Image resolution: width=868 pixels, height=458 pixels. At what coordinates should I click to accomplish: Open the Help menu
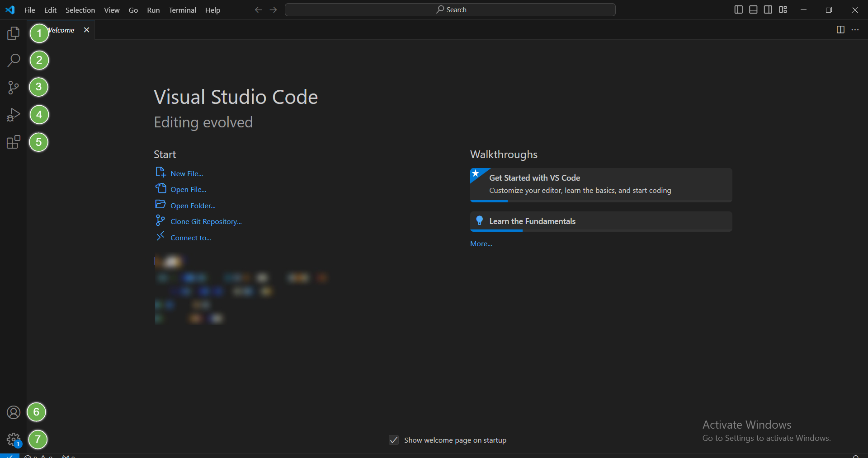click(x=212, y=10)
